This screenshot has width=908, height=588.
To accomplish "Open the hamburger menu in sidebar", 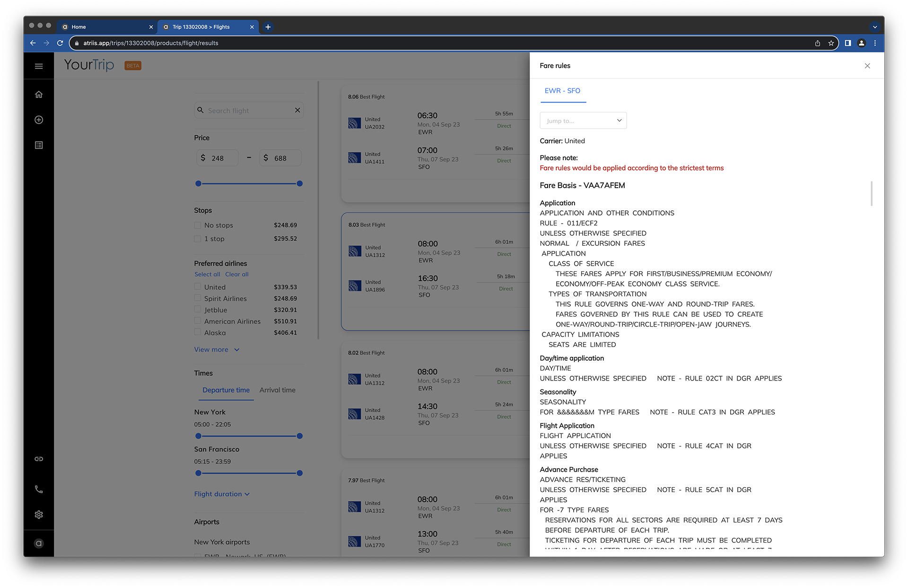I will [39, 66].
